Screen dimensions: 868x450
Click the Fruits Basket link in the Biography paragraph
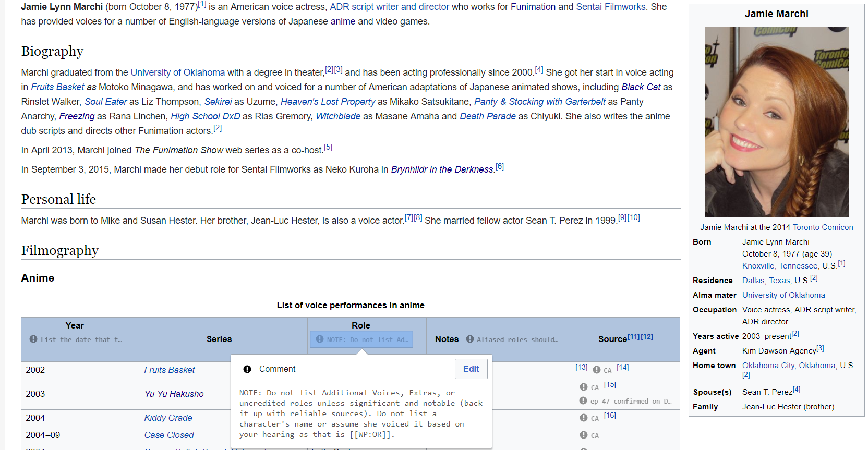pos(57,87)
